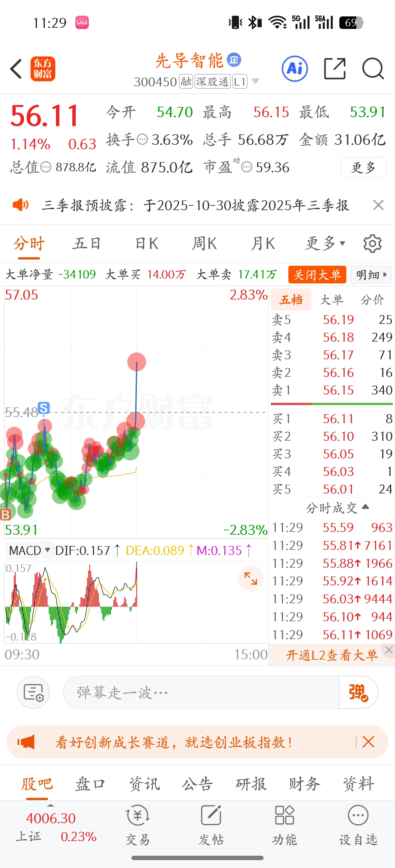Open 明细 big-order details
This screenshot has height=868, width=395.
click(x=371, y=275)
